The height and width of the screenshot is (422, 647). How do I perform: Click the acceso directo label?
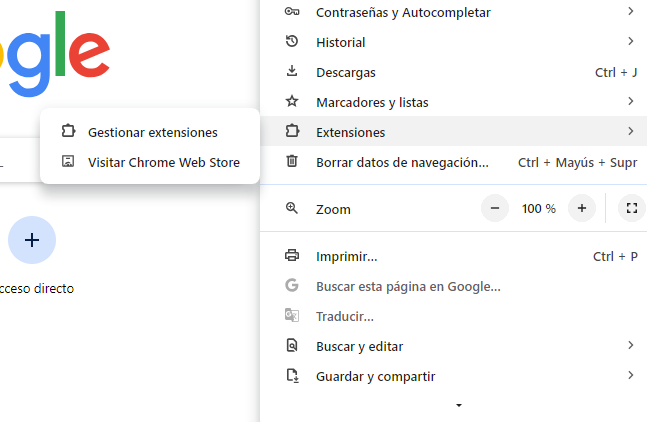pyautogui.click(x=37, y=288)
